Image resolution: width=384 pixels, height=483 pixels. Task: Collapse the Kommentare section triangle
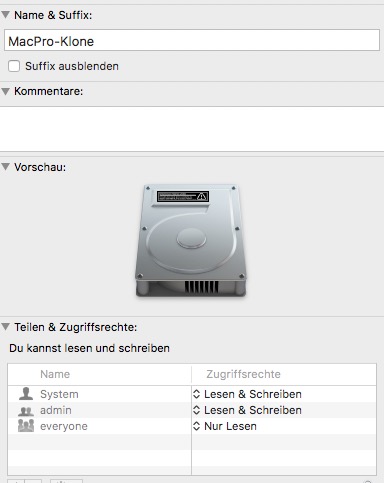point(5,91)
